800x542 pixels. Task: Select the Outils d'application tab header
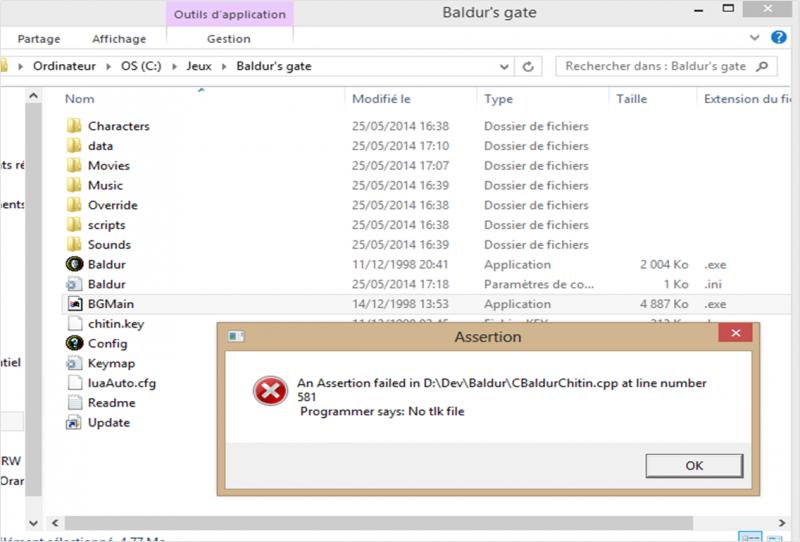click(x=230, y=14)
